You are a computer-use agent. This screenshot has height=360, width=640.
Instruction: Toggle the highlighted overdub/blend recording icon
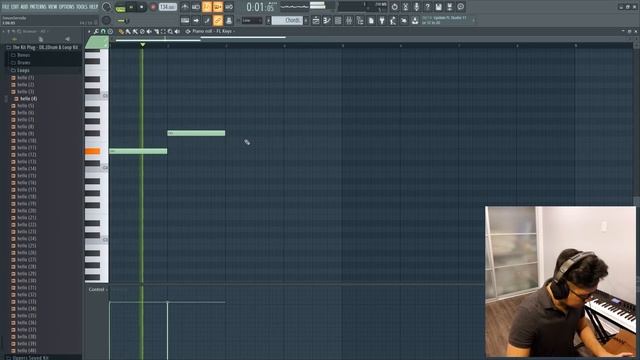(218, 7)
